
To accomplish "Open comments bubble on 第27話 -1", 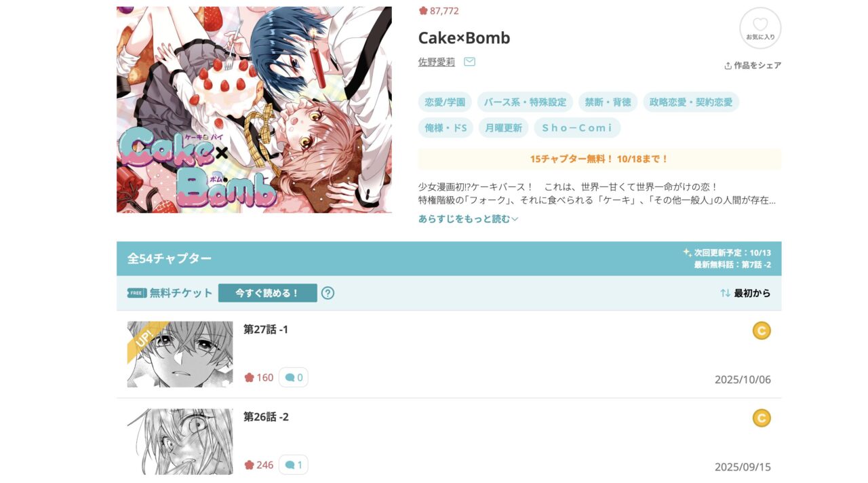I will [x=294, y=377].
